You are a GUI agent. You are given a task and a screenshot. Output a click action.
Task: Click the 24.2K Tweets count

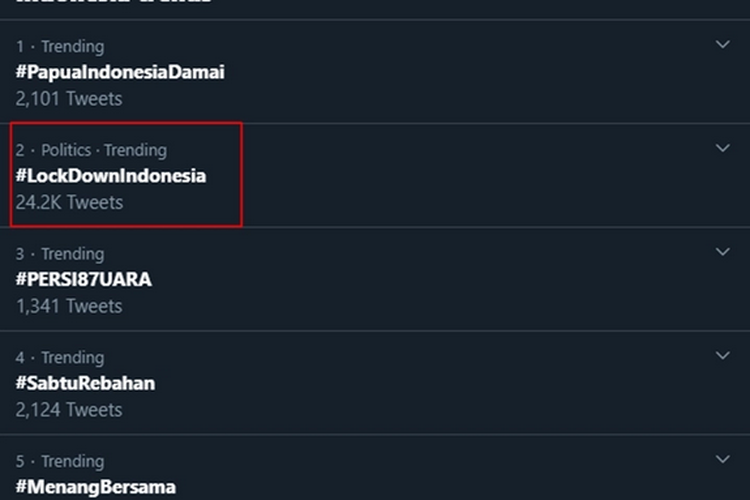coord(69,202)
